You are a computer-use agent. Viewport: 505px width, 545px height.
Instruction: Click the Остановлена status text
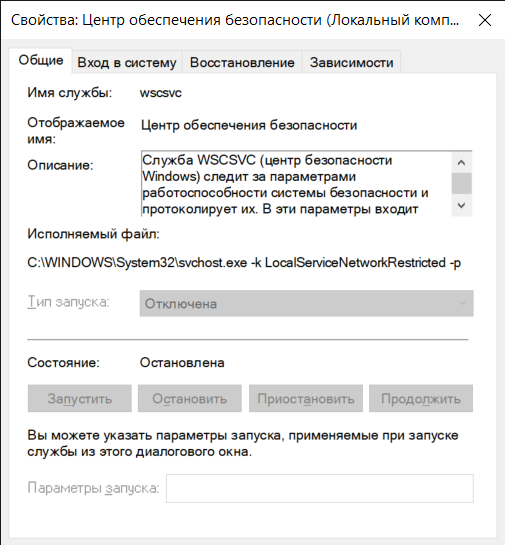(182, 363)
